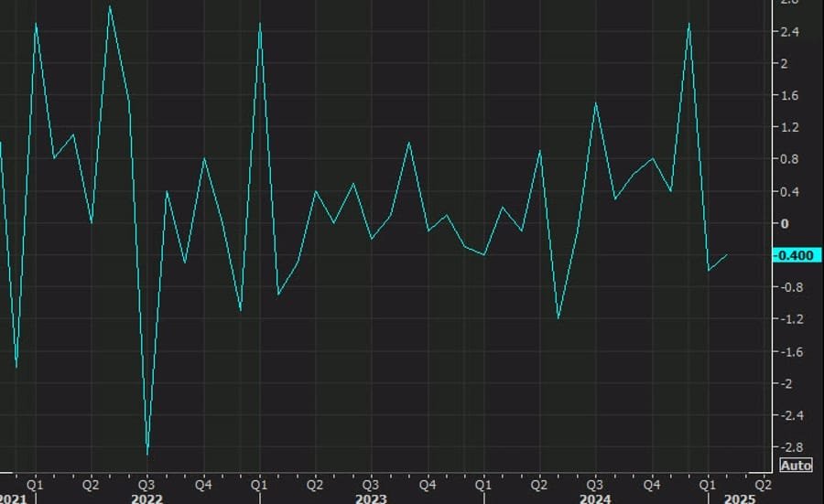The image size is (824, 504).
Task: Select the 2023 year label on time axis
Action: [371, 499]
